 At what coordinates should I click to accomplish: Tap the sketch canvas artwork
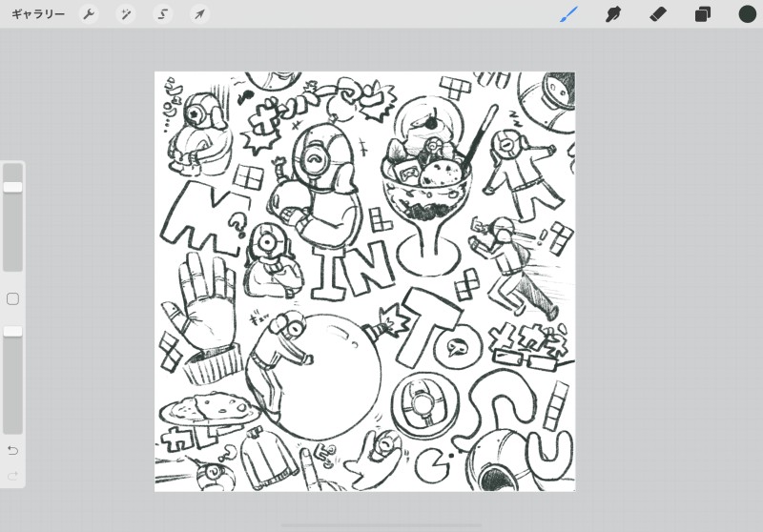(365, 281)
